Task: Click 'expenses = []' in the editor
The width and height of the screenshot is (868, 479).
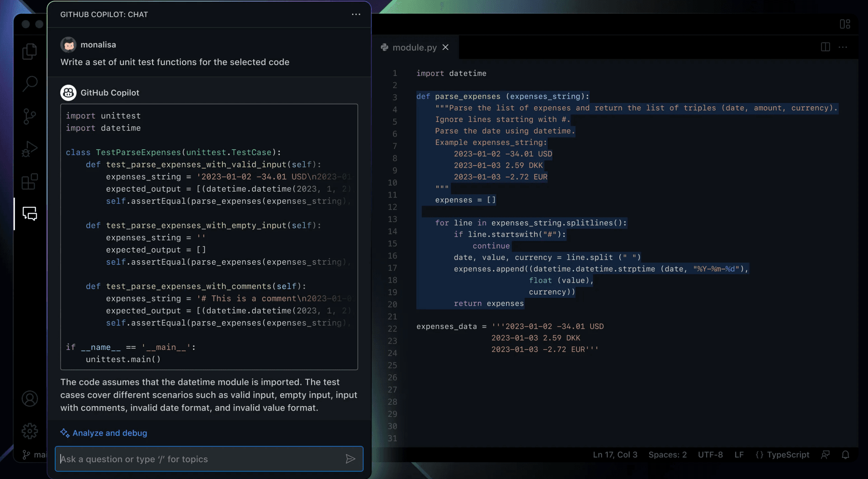Action: (x=466, y=200)
